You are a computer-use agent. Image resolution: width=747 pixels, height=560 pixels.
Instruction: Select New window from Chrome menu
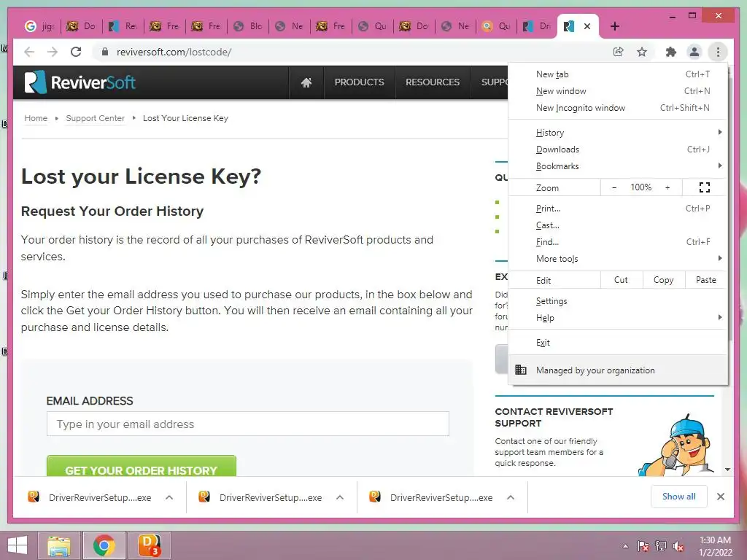click(618, 91)
